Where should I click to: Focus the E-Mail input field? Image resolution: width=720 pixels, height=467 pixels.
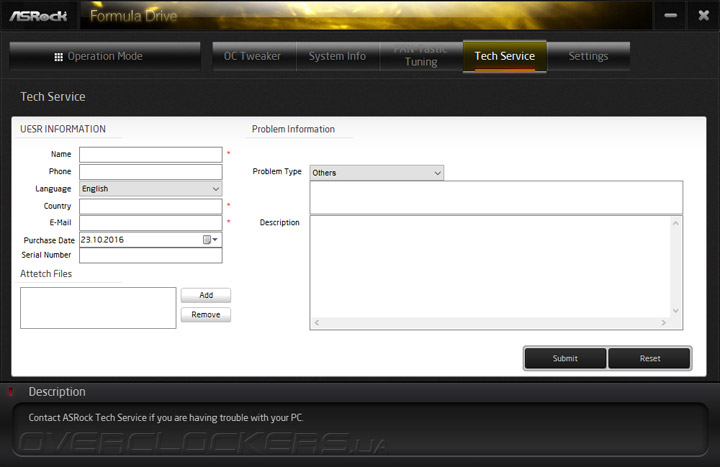click(151, 223)
